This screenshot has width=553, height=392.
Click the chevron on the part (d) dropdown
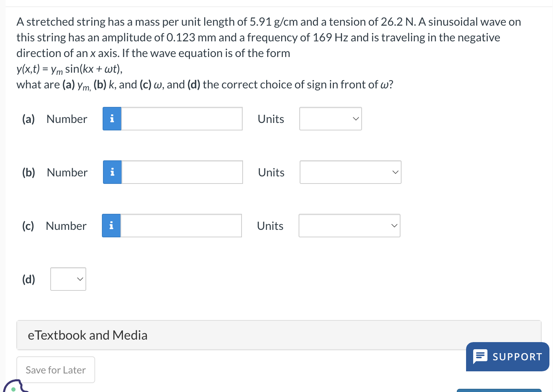80,279
